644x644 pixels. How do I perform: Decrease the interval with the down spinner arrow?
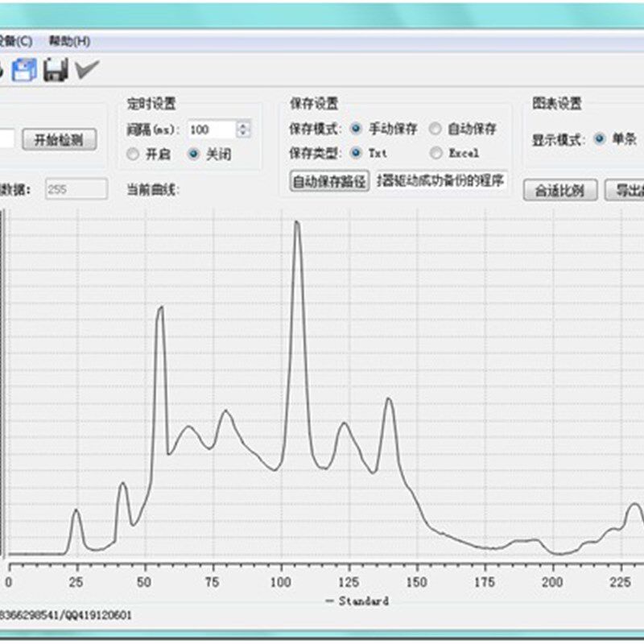[x=244, y=134]
